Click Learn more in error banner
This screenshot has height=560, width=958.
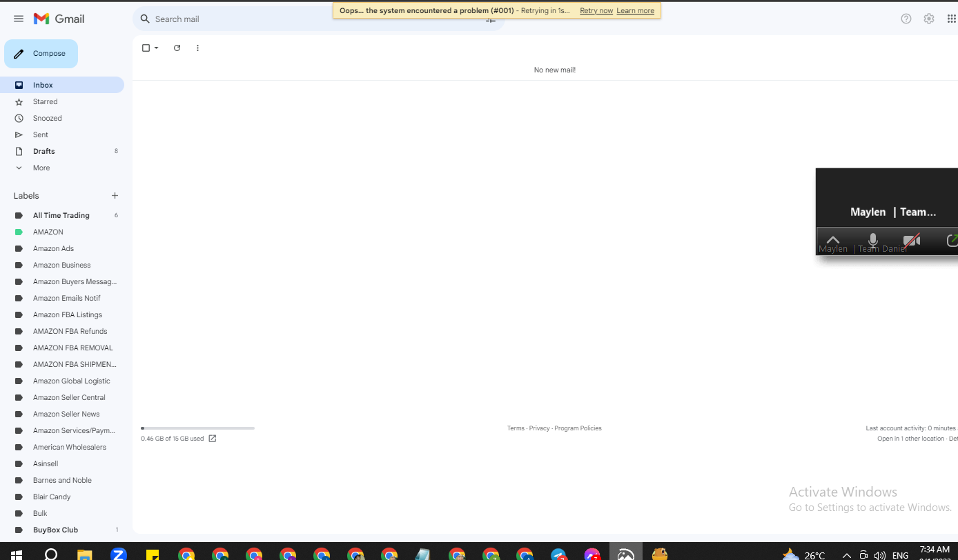pyautogui.click(x=636, y=11)
